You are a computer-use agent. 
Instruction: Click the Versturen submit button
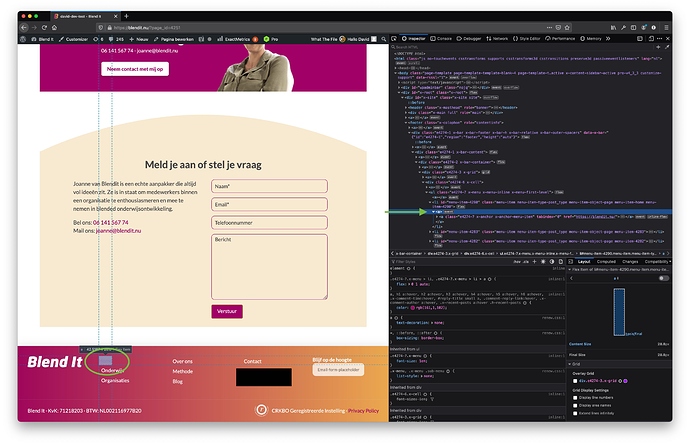[227, 311]
